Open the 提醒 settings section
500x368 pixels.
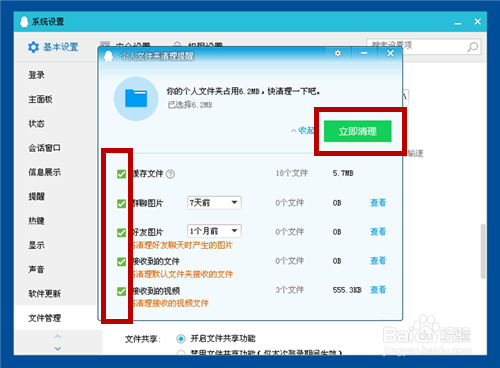(x=36, y=196)
